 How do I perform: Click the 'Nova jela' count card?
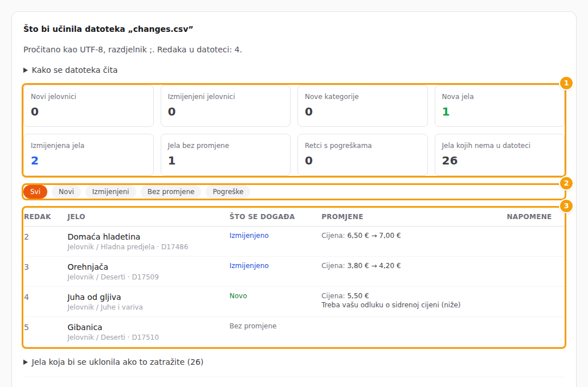click(500, 106)
